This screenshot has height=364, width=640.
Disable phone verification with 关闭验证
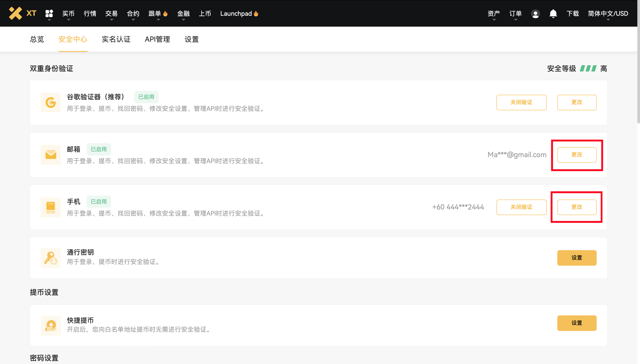pyautogui.click(x=521, y=207)
